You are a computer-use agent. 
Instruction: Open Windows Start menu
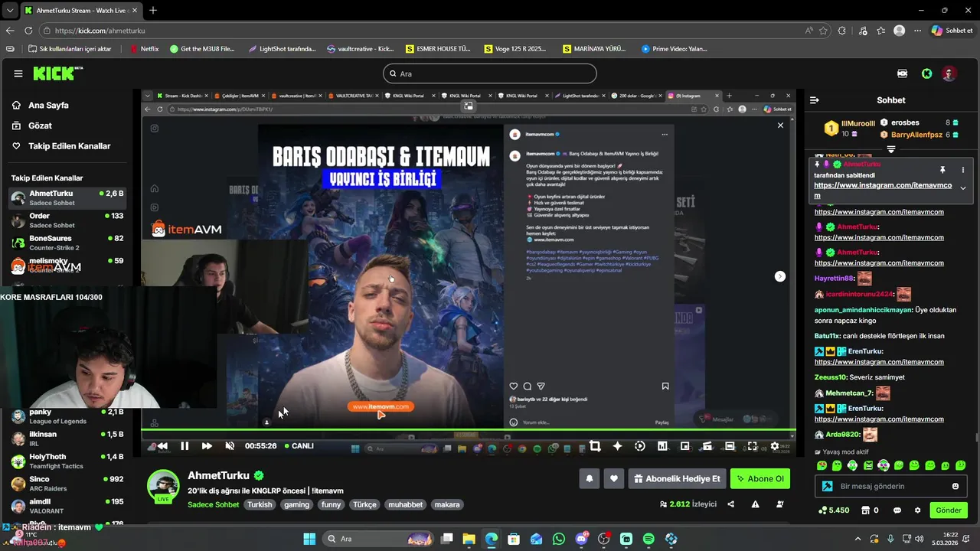coord(309,539)
